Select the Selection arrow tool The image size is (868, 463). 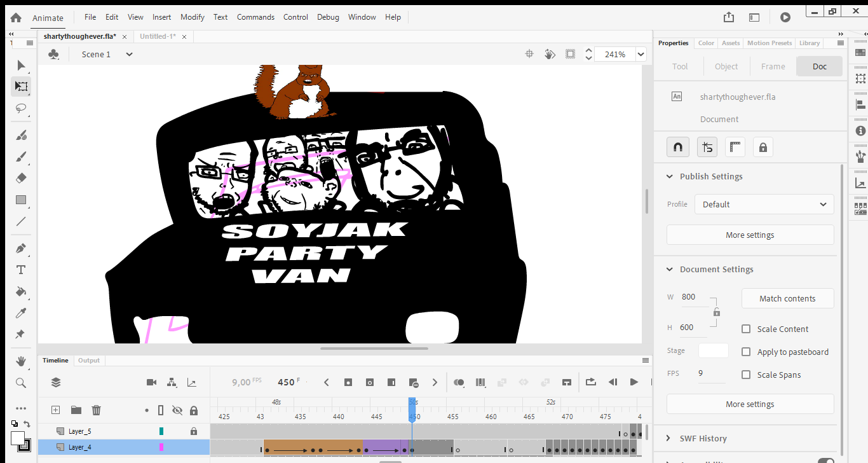(x=21, y=65)
